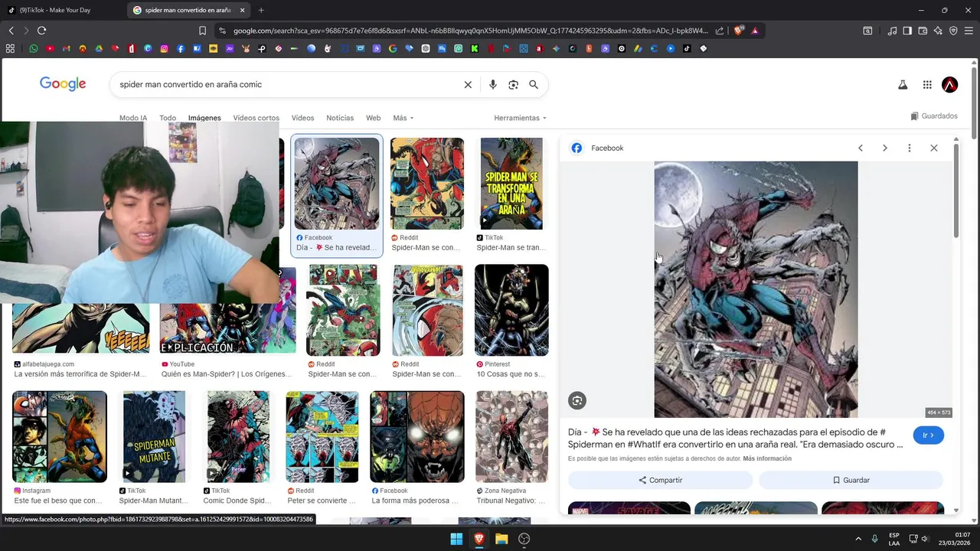Open the YouTube bookmark icon
This screenshot has width=980, height=551.
50,48
